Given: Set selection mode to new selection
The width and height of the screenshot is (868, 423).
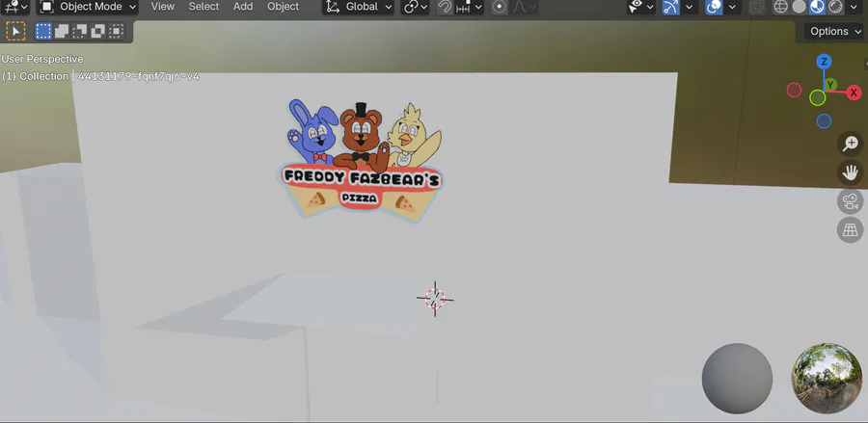Looking at the screenshot, I should pyautogui.click(x=43, y=32).
